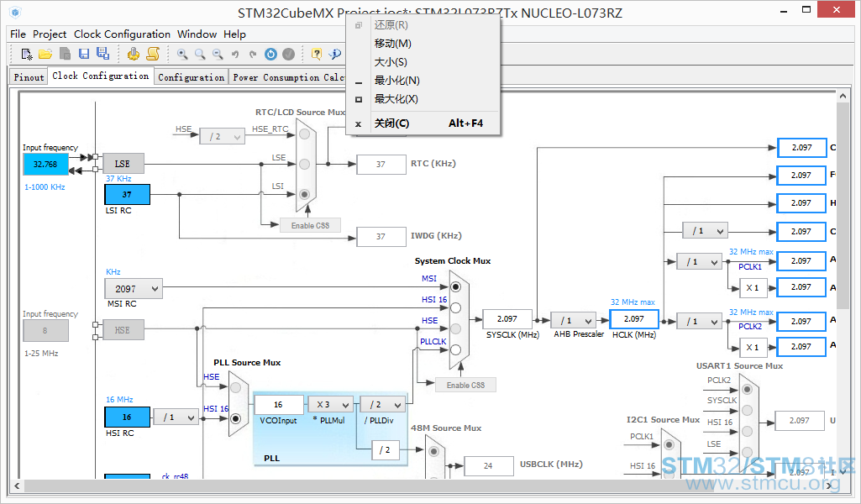Click the HCLK (MHz) 2.097 field

(633, 319)
